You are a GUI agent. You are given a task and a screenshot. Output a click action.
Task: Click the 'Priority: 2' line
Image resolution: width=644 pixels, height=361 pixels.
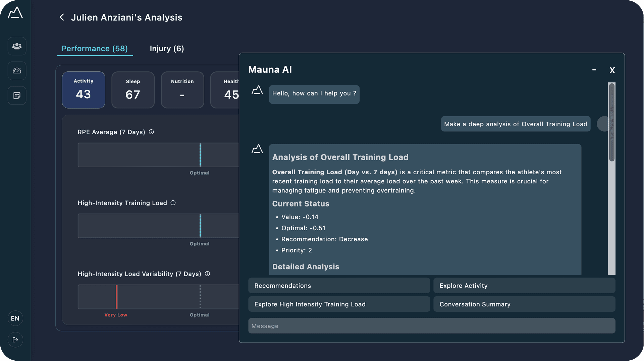point(297,250)
